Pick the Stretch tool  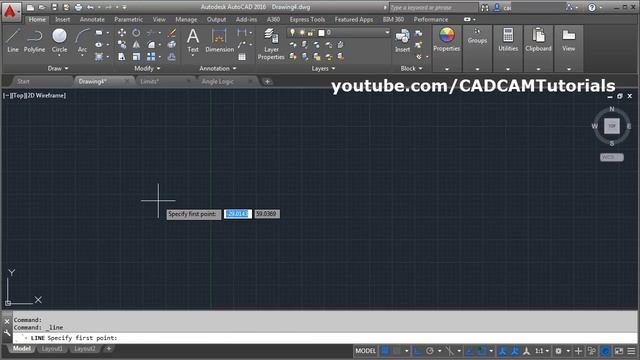coord(122,56)
